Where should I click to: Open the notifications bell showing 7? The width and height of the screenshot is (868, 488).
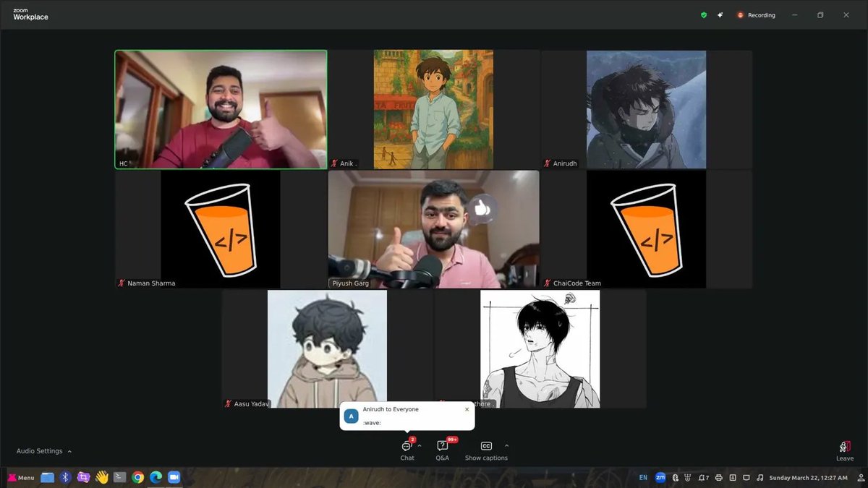click(705, 478)
